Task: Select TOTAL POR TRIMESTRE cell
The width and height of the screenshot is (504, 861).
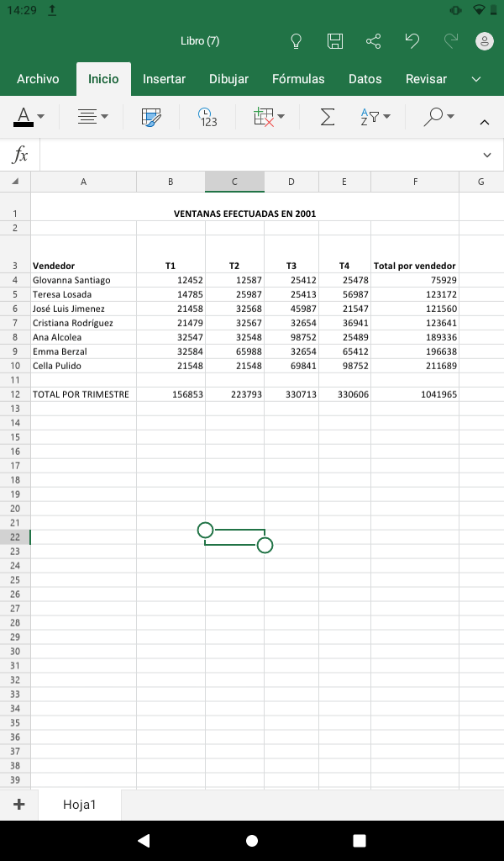Action: (x=83, y=394)
